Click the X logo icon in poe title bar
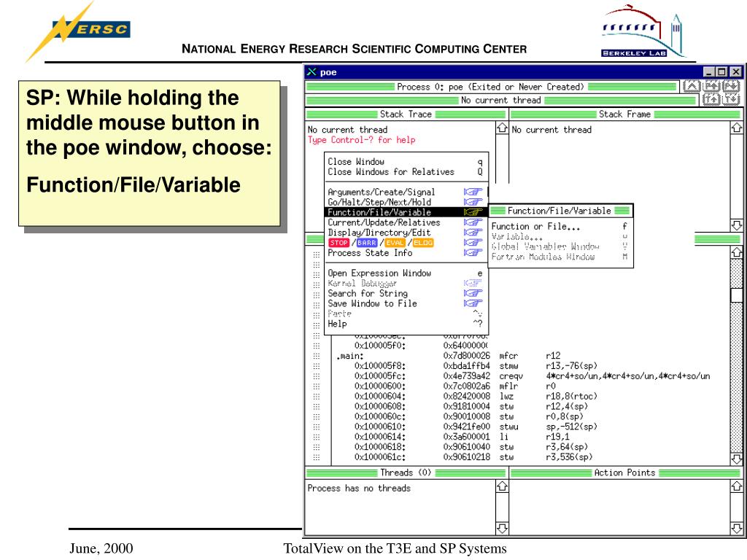Image resolution: width=747 pixels, height=560 pixels. tap(311, 72)
